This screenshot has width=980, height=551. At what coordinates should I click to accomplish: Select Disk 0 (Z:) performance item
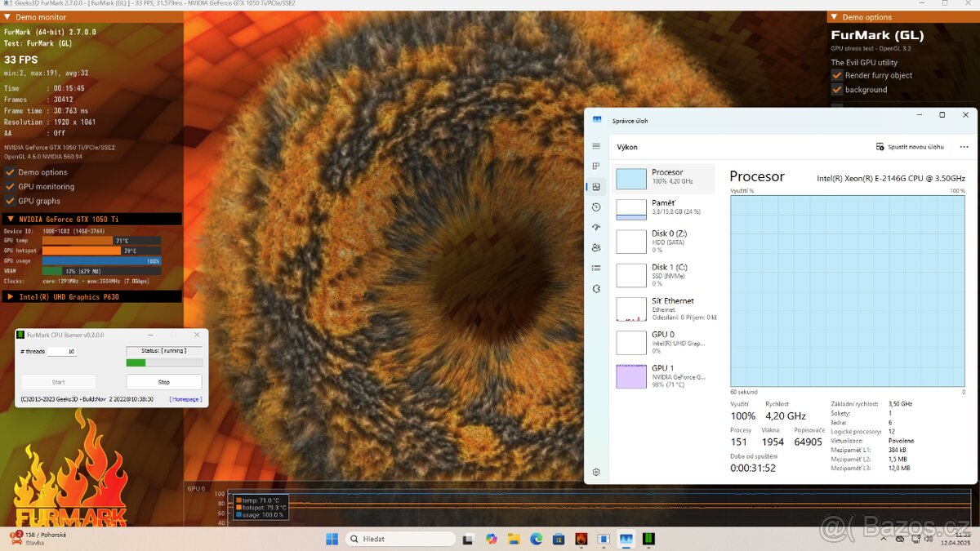663,241
